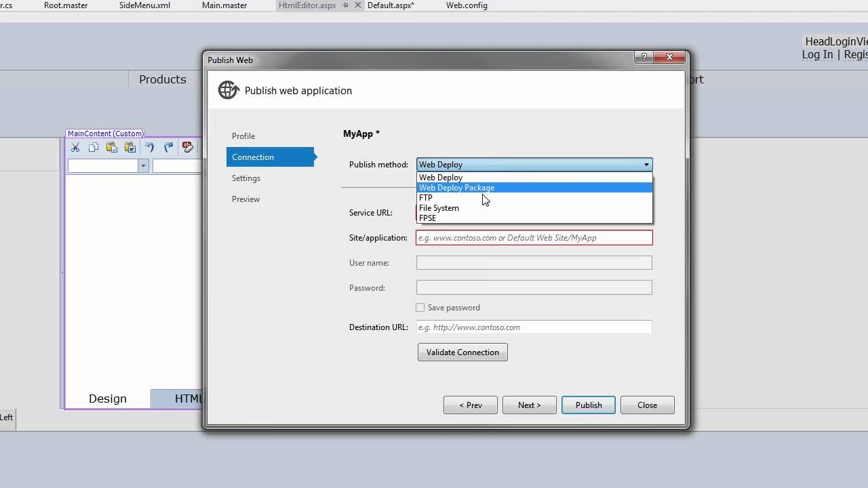868x488 pixels.
Task: Click the Log In link in the header
Action: point(817,55)
